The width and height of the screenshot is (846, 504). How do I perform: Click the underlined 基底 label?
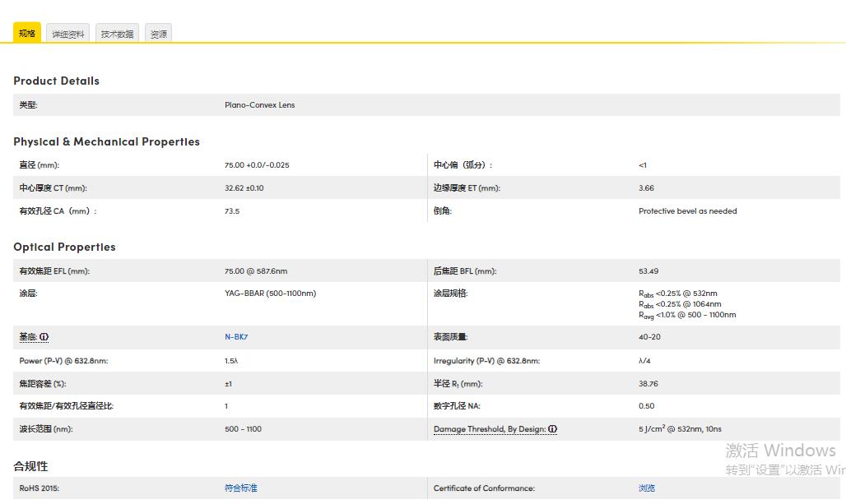coord(28,337)
